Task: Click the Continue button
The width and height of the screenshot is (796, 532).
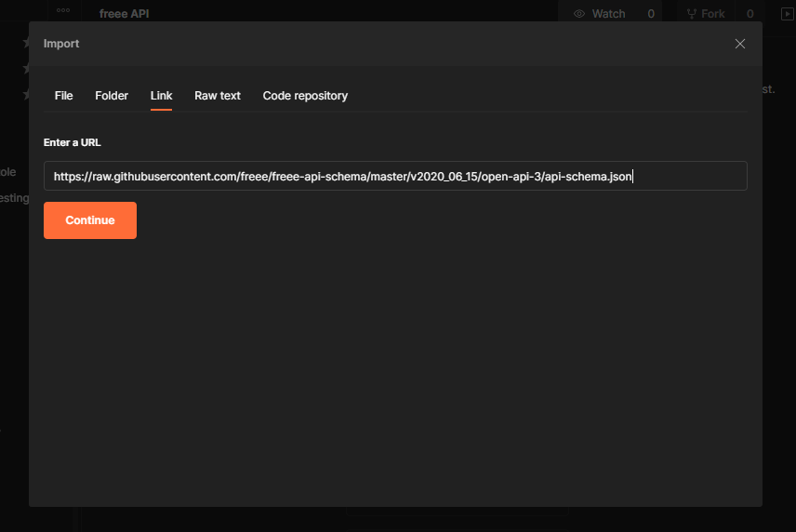Action: (90, 220)
